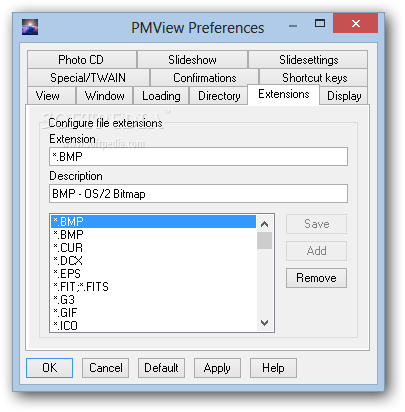The height and width of the screenshot is (412, 405).
Task: Click the PMView app icon in title bar
Action: pos(30,27)
